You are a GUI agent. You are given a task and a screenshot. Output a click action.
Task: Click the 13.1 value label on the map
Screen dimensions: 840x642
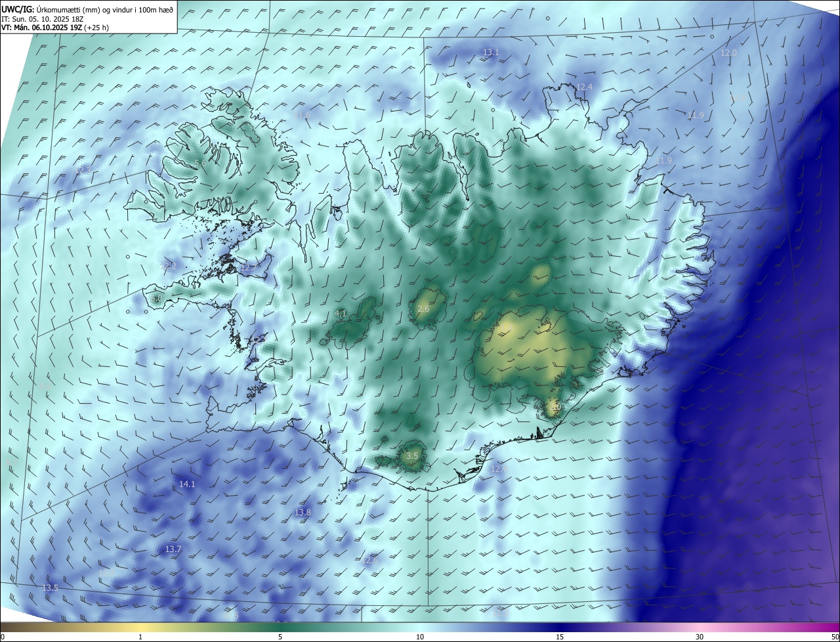click(x=491, y=52)
